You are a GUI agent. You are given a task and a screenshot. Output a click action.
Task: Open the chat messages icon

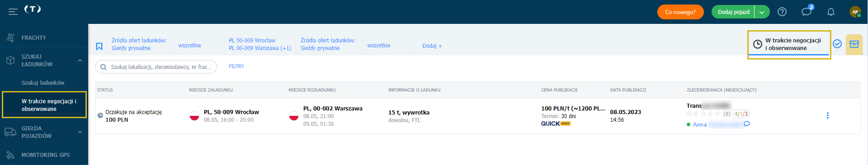[x=807, y=11]
